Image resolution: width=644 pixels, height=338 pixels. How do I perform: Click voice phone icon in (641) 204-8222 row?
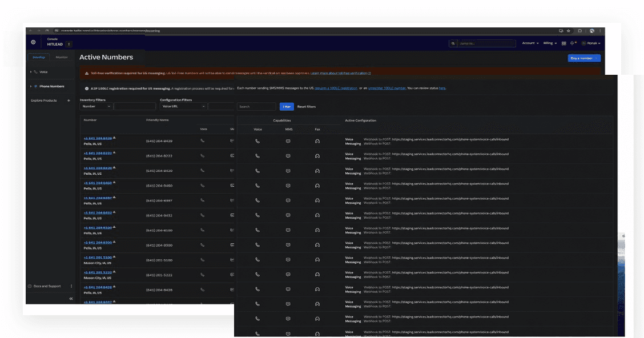tap(202, 156)
